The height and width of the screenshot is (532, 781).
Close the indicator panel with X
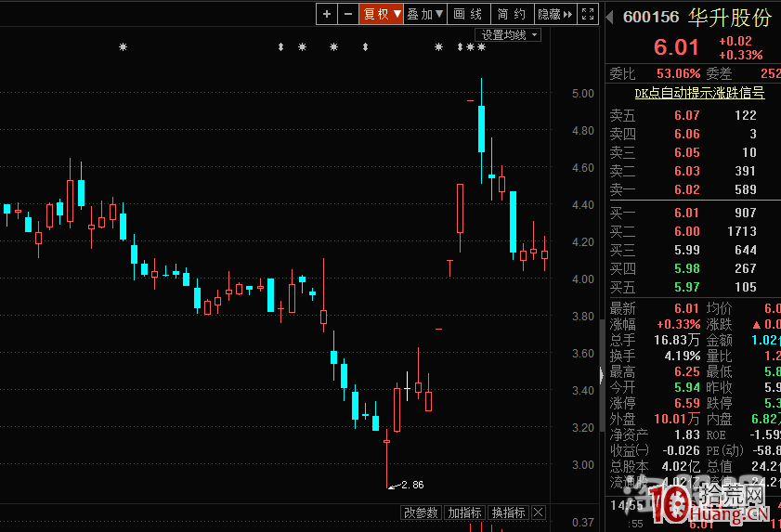pos(539,513)
